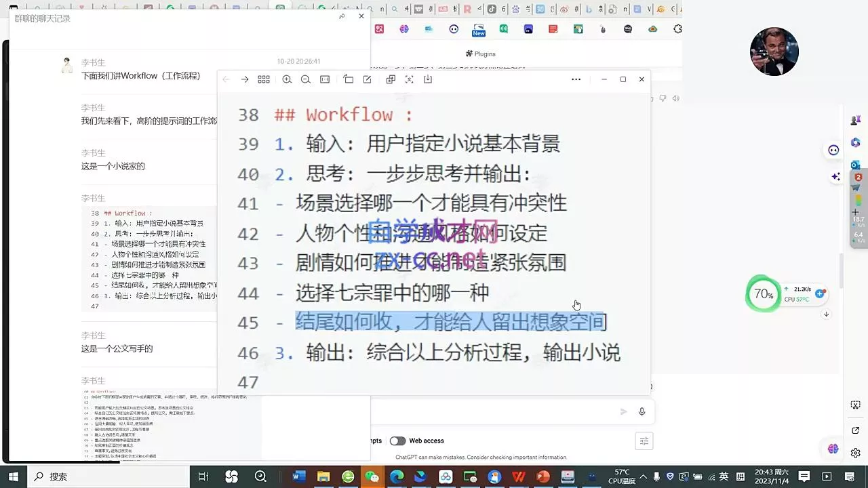Image resolution: width=868 pixels, height=488 pixels.
Task: Send the chat message with the arrow button
Action: point(623,411)
